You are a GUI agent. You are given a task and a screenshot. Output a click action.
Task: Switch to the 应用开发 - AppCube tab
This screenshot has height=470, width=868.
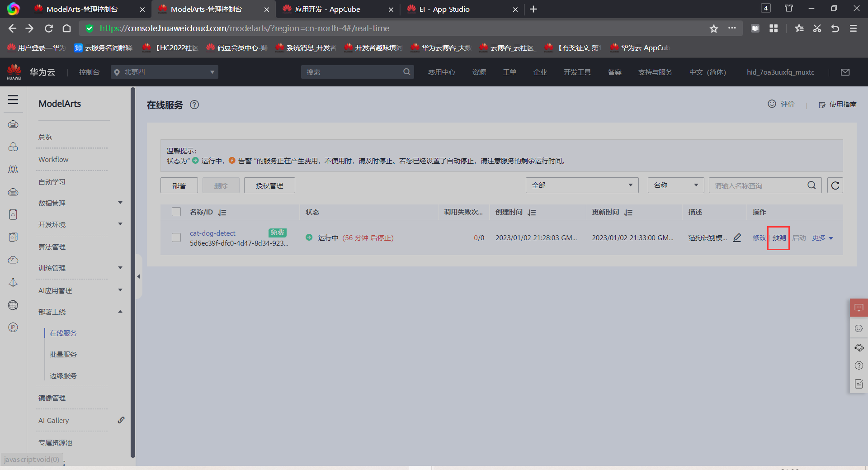pos(338,9)
